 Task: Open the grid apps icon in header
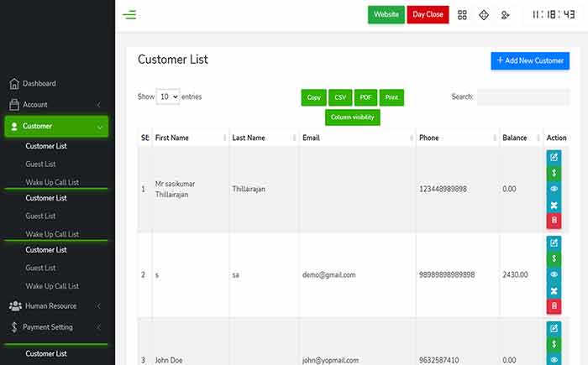click(x=462, y=15)
